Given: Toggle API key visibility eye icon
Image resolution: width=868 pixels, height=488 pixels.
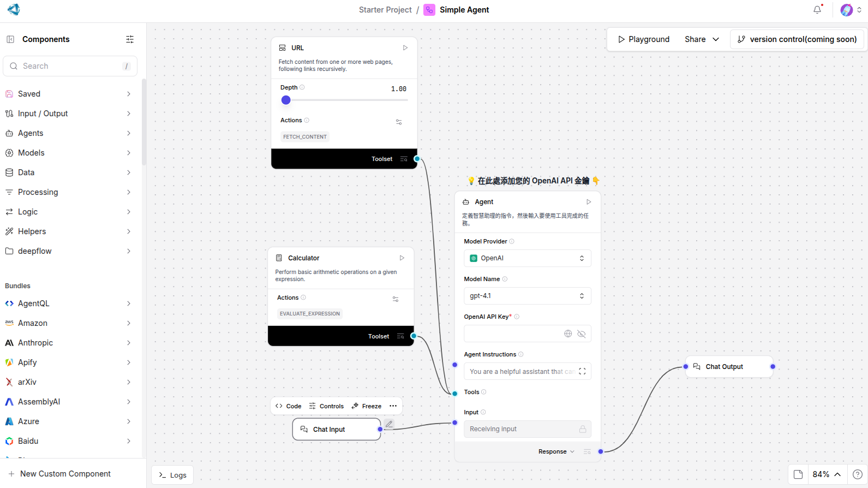Looking at the screenshot, I should [x=582, y=334].
